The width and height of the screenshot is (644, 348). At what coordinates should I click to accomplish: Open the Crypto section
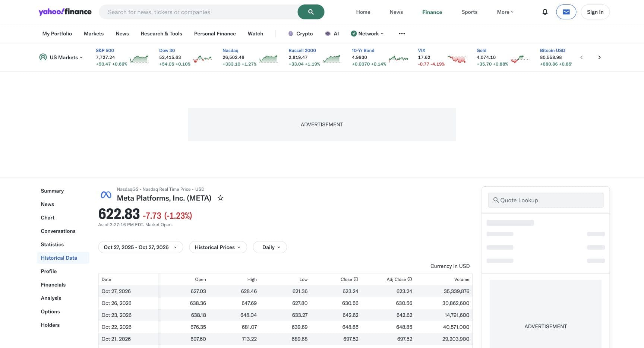click(300, 34)
